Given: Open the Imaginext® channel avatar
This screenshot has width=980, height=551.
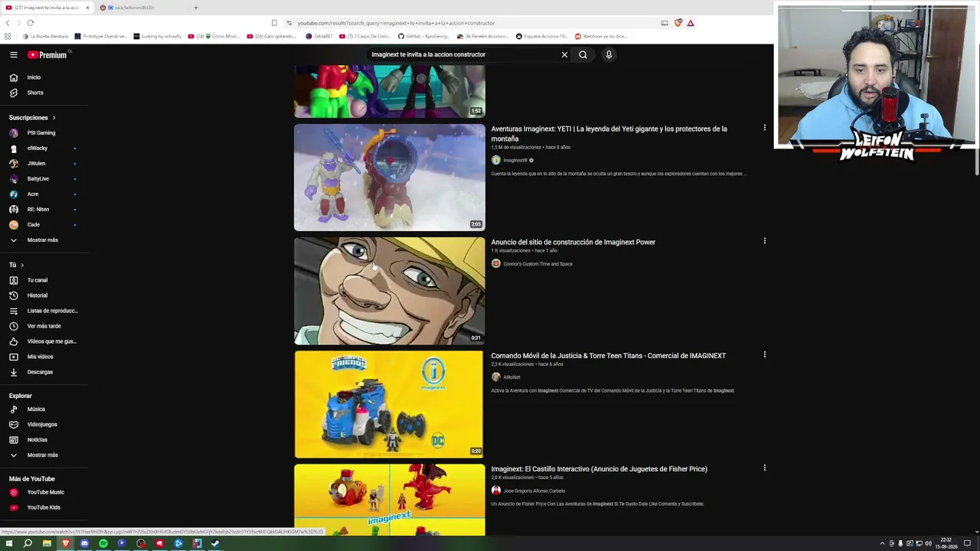Looking at the screenshot, I should coord(496,160).
